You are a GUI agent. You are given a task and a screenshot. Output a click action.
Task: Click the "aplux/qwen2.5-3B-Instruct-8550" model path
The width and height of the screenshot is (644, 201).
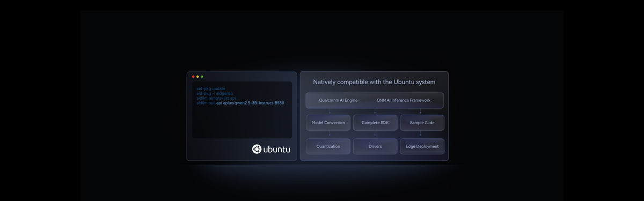tap(253, 103)
